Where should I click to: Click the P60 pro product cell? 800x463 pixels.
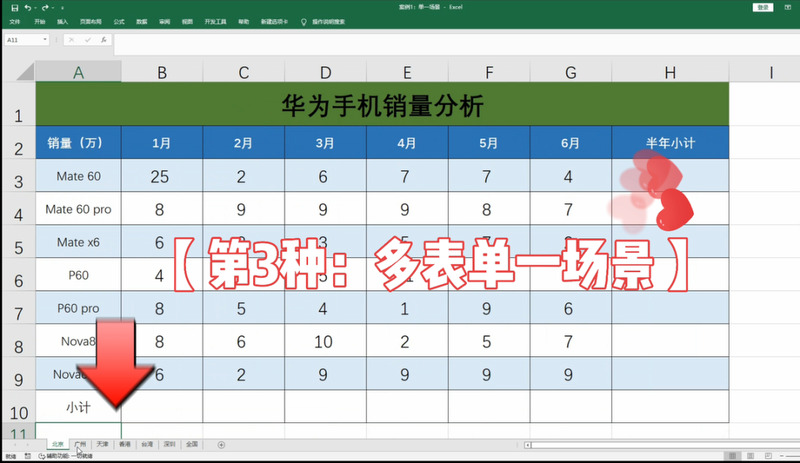pyautogui.click(x=78, y=308)
